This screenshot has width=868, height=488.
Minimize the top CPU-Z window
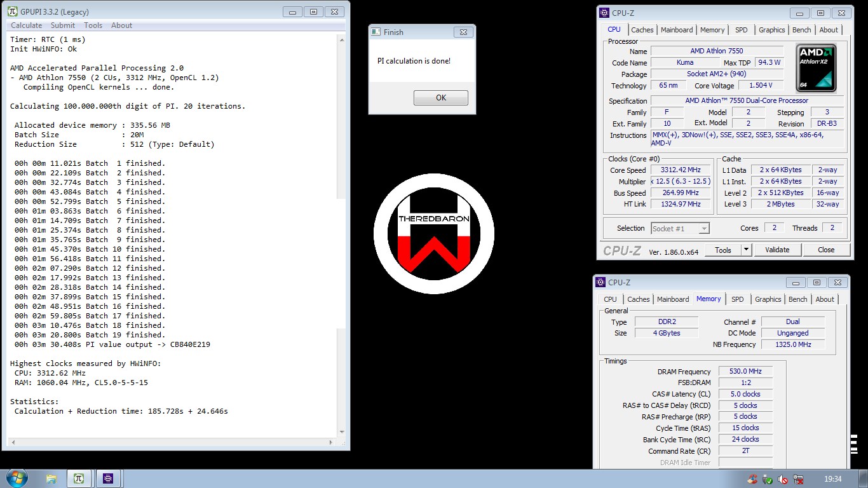point(799,13)
